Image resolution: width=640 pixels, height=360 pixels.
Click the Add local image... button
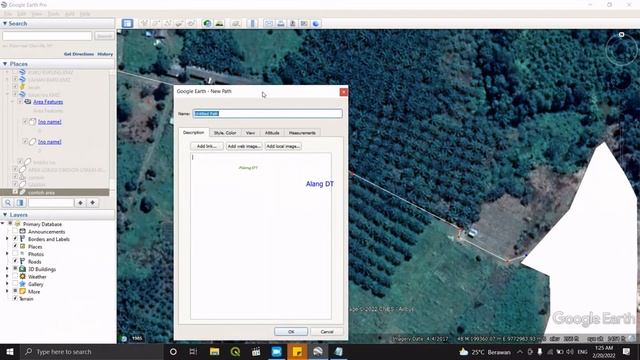(x=283, y=146)
